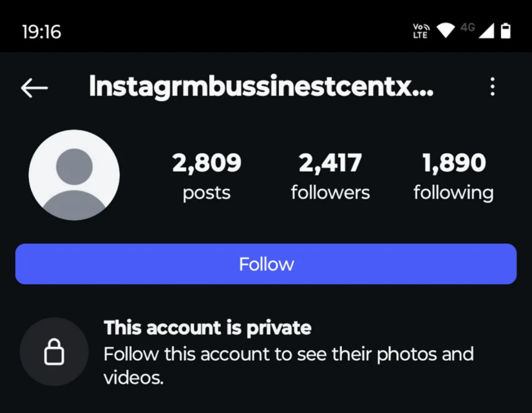Tap the Wi-Fi status icon
532x413 pixels.
446,30
